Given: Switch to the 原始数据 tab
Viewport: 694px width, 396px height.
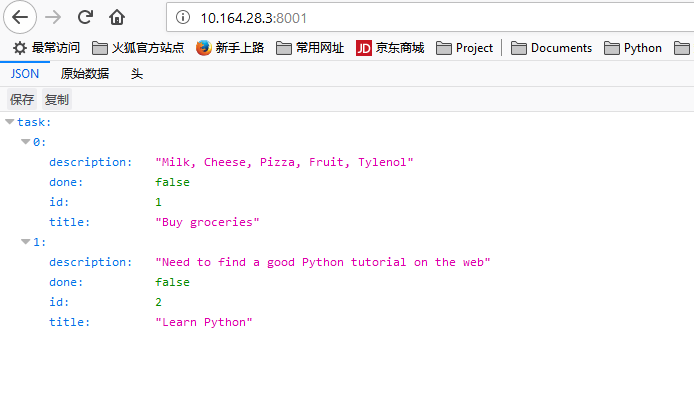Looking at the screenshot, I should (x=85, y=74).
